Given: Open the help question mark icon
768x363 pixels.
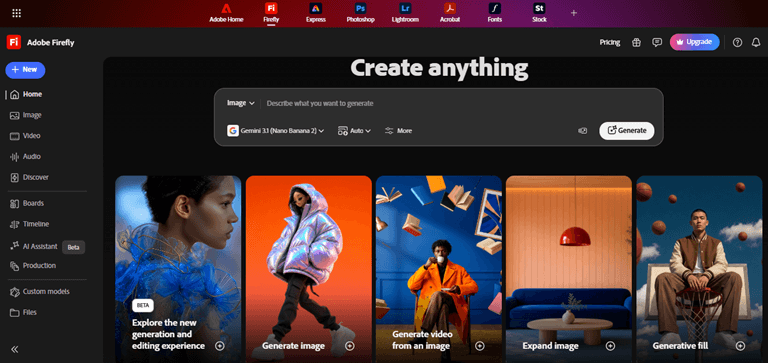Looking at the screenshot, I should pyautogui.click(x=737, y=42).
